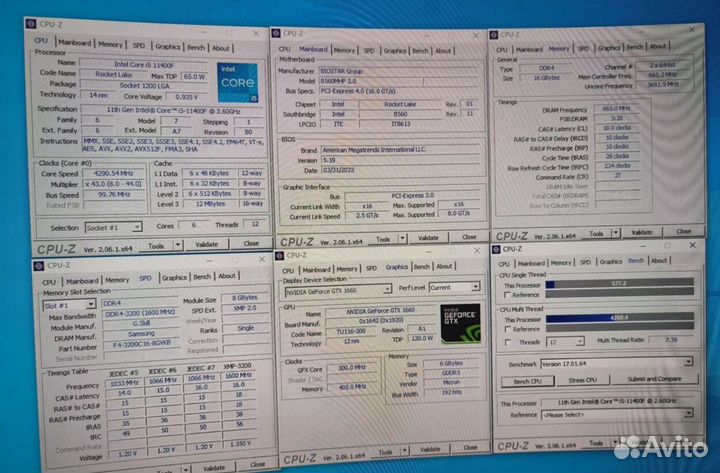Click the Close button in the Mainboard window
720x473 pixels.
pos(469,237)
